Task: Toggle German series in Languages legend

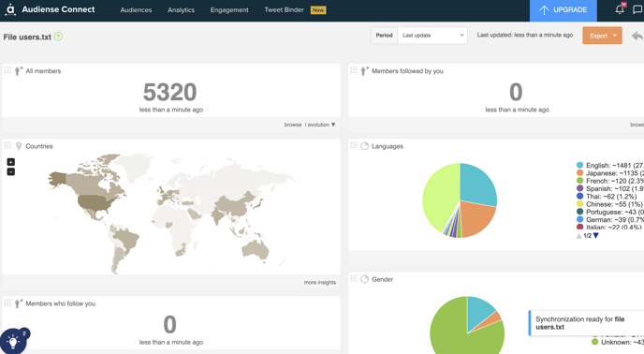Action: 609,220
